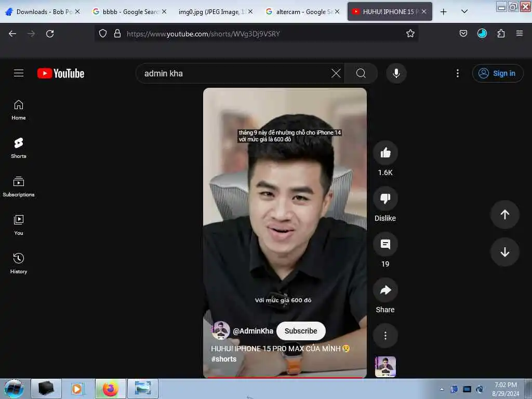
Task: Open History in the sidebar
Action: [x=19, y=263]
